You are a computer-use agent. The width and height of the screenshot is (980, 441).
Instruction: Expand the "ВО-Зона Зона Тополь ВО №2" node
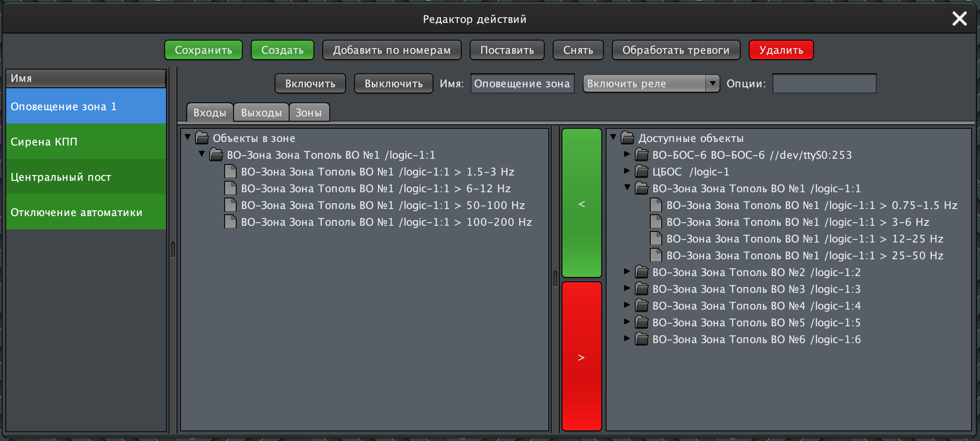click(627, 272)
